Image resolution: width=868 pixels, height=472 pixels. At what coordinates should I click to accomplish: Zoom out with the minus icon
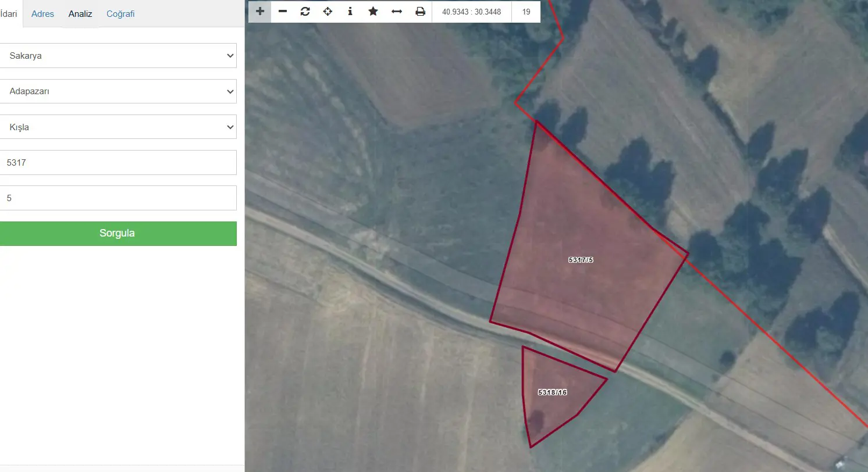pos(283,11)
